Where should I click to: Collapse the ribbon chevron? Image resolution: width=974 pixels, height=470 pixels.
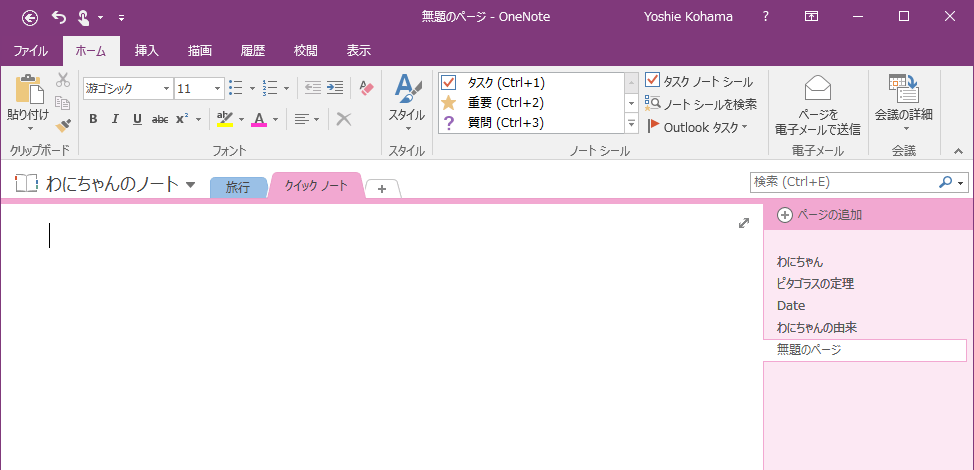[958, 151]
